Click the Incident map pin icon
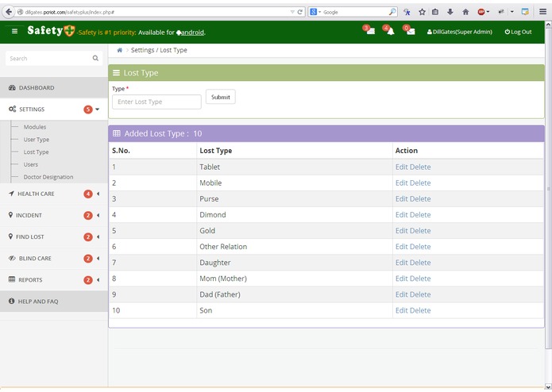 (x=10, y=215)
